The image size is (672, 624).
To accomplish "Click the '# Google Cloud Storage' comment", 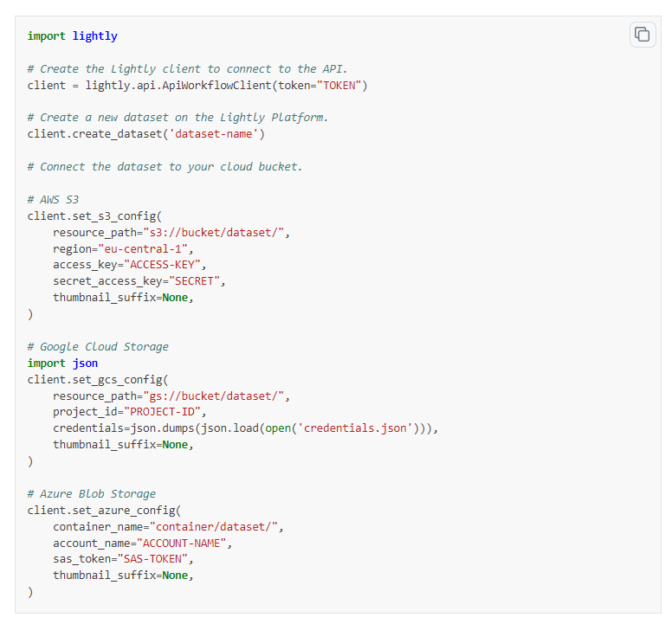I will tap(98, 346).
